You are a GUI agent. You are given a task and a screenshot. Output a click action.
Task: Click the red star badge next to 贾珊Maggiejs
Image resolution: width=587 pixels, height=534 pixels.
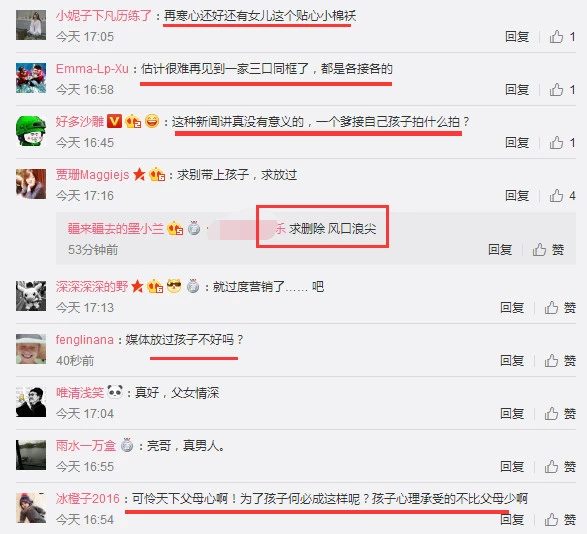[139, 175]
